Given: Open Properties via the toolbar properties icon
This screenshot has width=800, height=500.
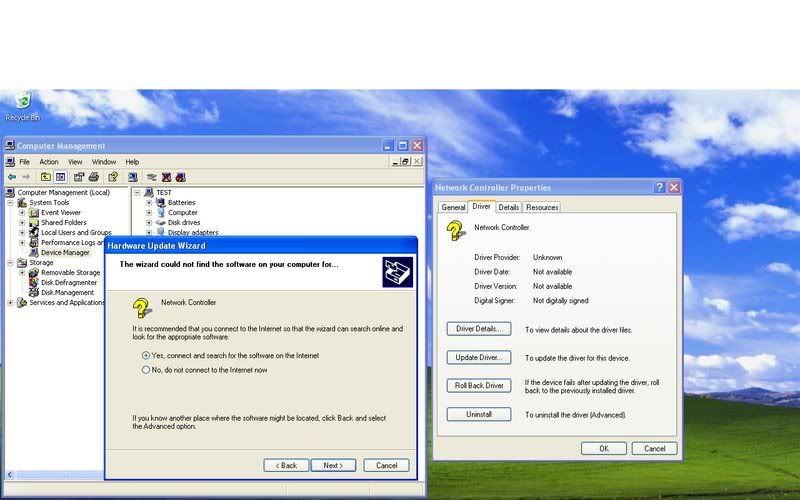Looking at the screenshot, I should point(79,177).
